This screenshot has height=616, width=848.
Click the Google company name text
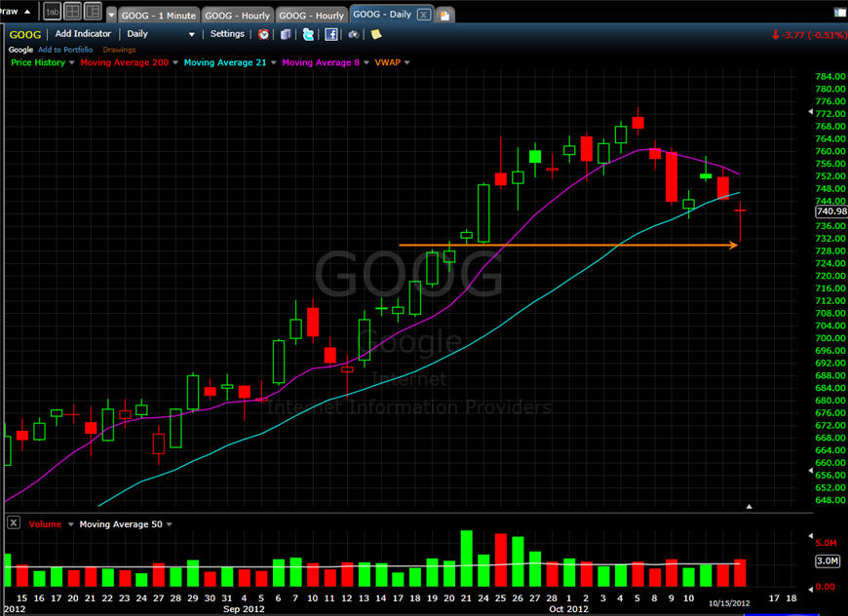(x=20, y=49)
